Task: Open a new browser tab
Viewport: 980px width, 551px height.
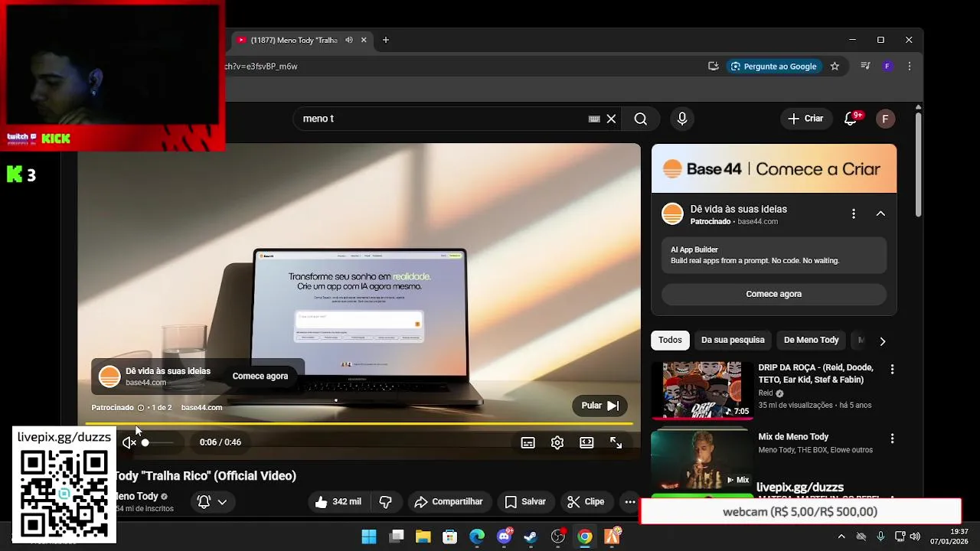Action: click(x=386, y=40)
